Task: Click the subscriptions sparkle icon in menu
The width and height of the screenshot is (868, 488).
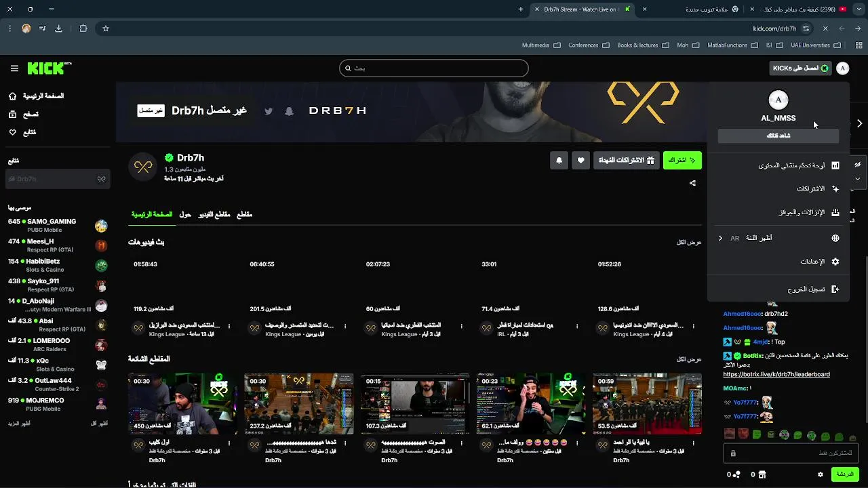Action: (835, 189)
